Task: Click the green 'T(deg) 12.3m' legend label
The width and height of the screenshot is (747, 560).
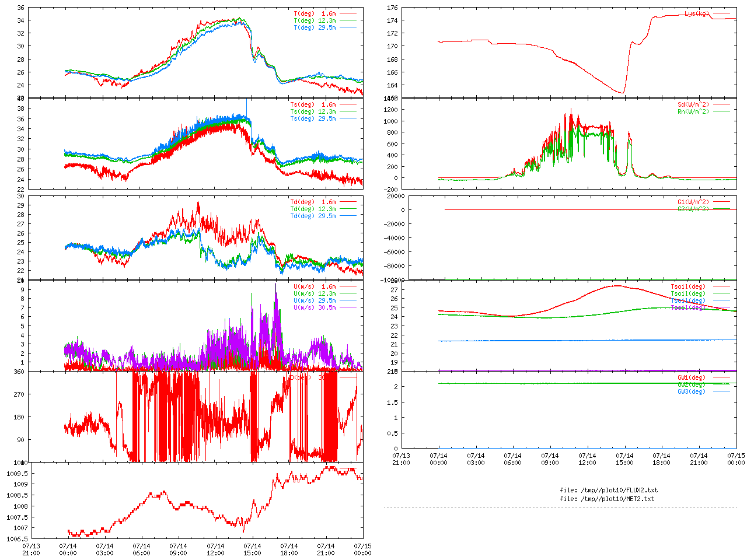Action: point(315,20)
